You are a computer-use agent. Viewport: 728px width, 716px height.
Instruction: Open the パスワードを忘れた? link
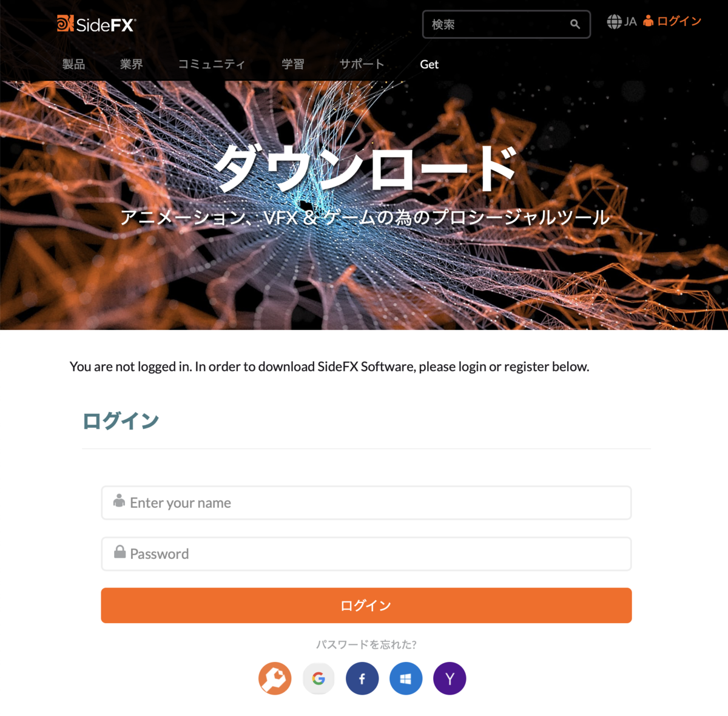[366, 644]
